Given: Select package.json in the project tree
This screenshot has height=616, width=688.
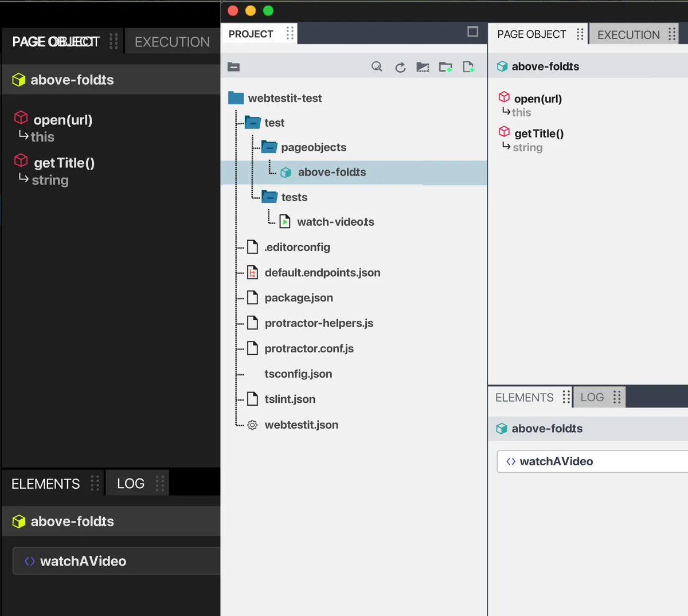Looking at the screenshot, I should pos(299,298).
